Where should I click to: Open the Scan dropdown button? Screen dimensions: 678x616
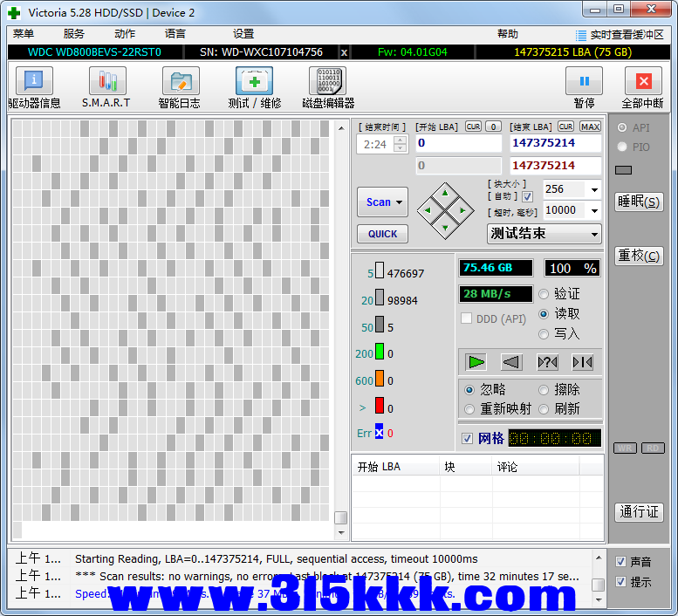[x=382, y=202]
